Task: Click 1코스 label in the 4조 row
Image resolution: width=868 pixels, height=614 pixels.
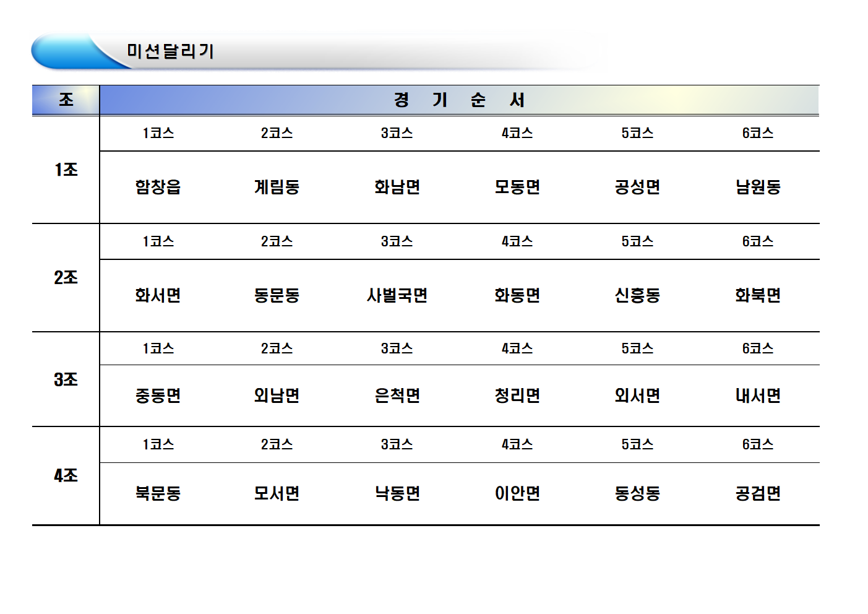Action: pyautogui.click(x=158, y=444)
